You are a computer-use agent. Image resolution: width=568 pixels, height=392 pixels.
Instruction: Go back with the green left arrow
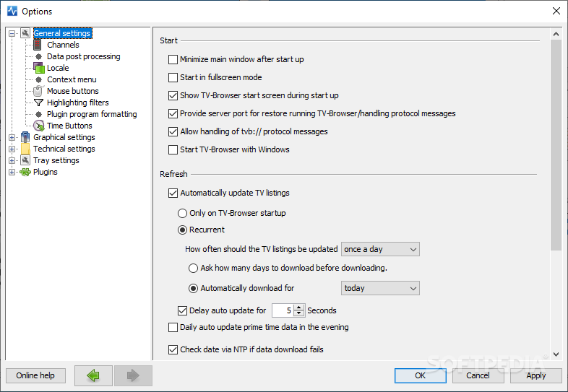(x=93, y=375)
